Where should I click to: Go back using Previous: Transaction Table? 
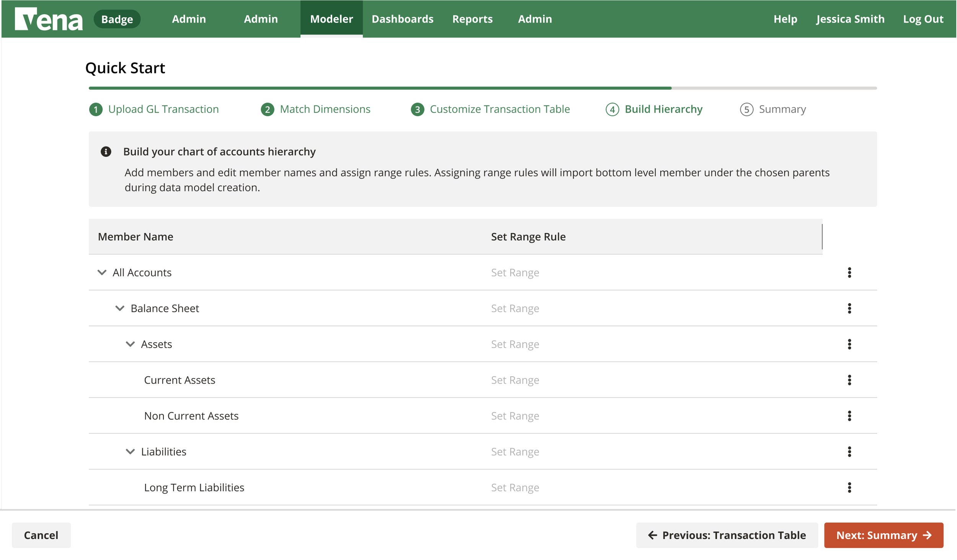tap(727, 535)
